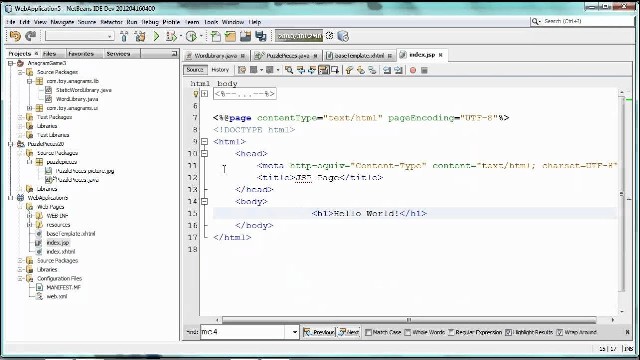Image resolution: width=640 pixels, height=360 pixels.
Task: Click the garbage collection icon beside memory bar
Action: pyautogui.click(x=329, y=36)
